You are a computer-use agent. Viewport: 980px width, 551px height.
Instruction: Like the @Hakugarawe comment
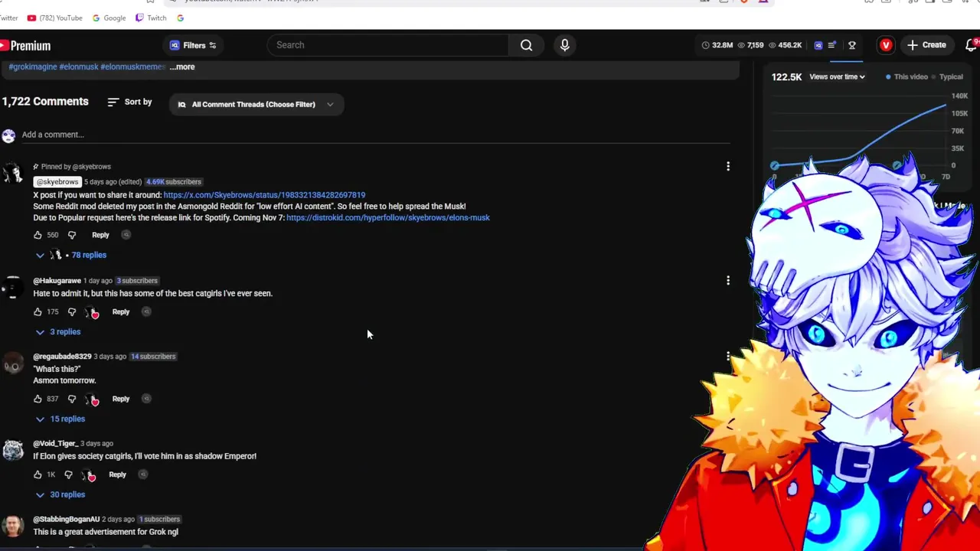(38, 312)
